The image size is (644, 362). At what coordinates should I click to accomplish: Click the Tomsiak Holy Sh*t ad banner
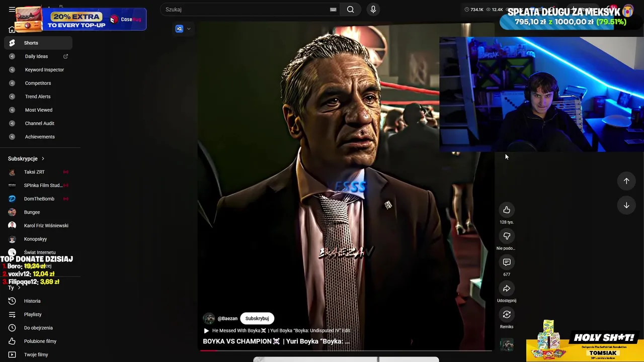click(585, 340)
